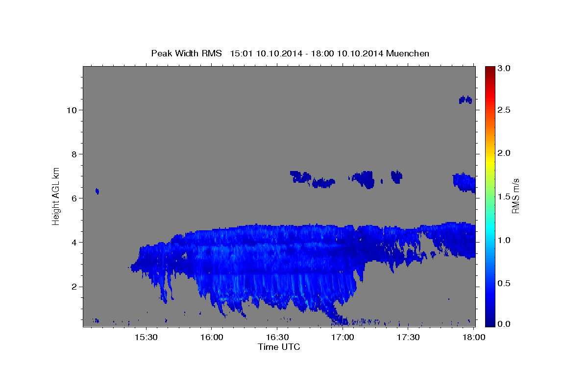Click the colorbar value 3.0
The height and width of the screenshot is (392, 588).
click(x=505, y=68)
